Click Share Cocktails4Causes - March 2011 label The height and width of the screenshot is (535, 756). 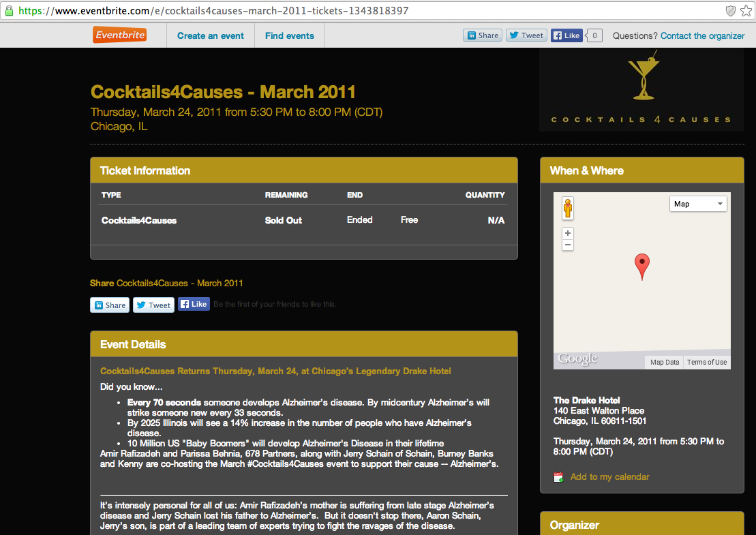[166, 283]
